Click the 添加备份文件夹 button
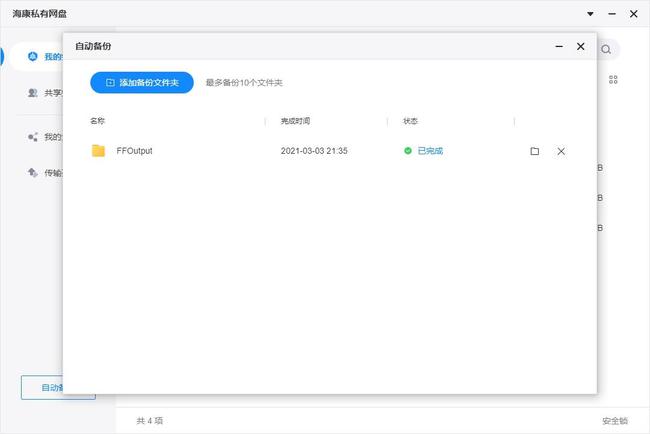650x434 pixels. click(x=142, y=82)
